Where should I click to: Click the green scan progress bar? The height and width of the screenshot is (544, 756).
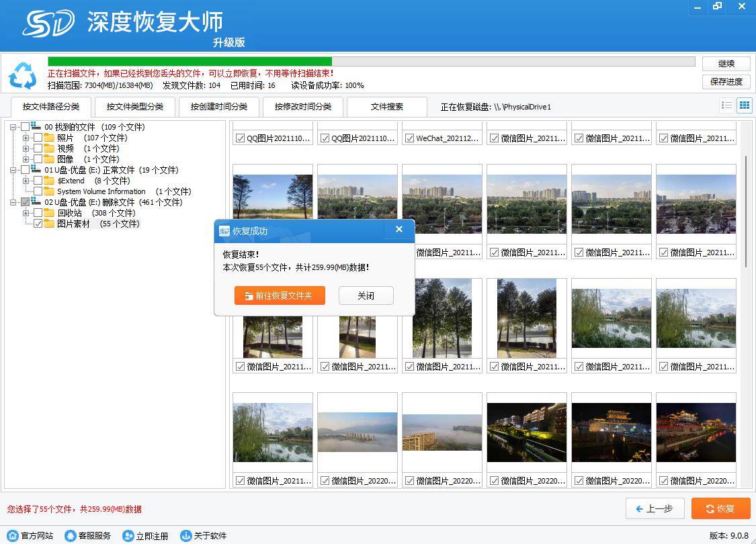190,61
